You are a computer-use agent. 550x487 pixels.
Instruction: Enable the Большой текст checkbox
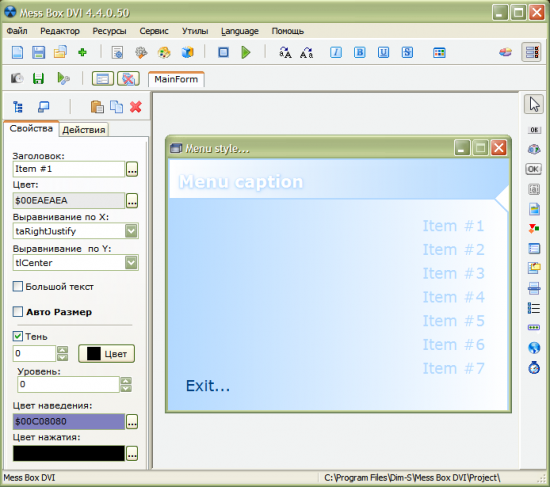tap(18, 286)
